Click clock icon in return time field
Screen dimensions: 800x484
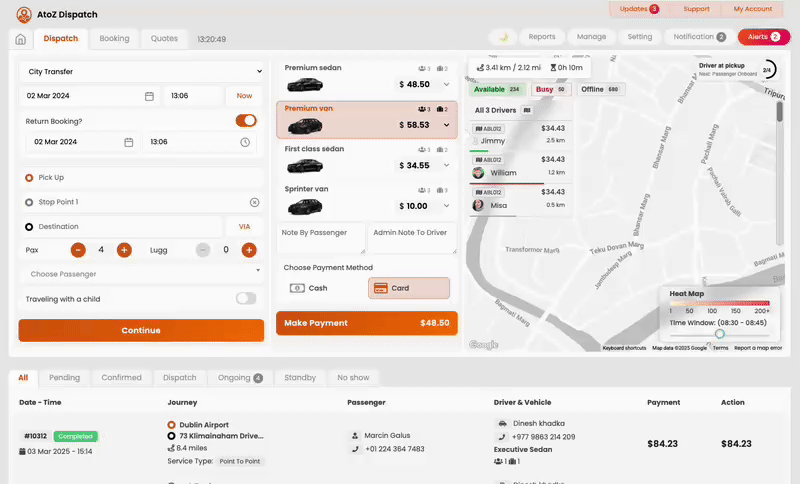[245, 142]
